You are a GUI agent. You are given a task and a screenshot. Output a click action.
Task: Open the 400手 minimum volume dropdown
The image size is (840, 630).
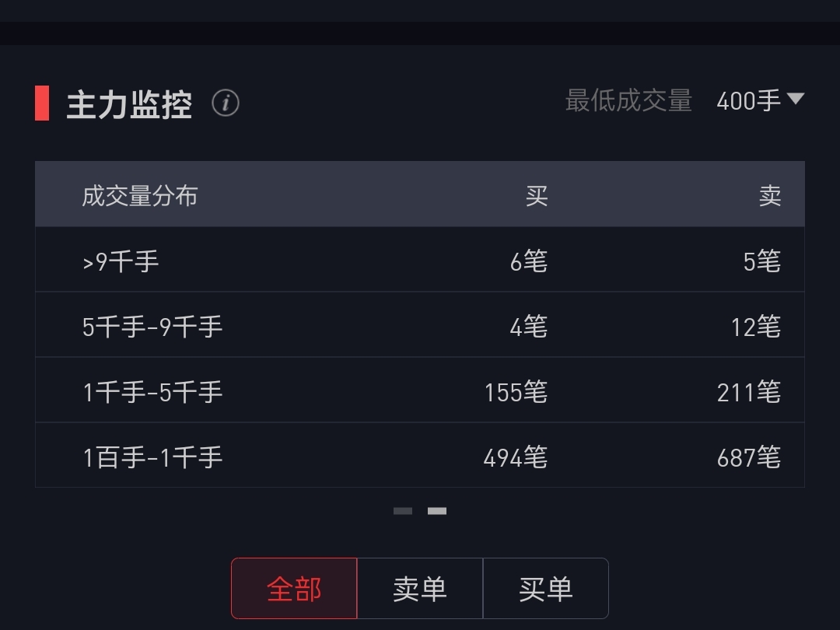coord(748,101)
